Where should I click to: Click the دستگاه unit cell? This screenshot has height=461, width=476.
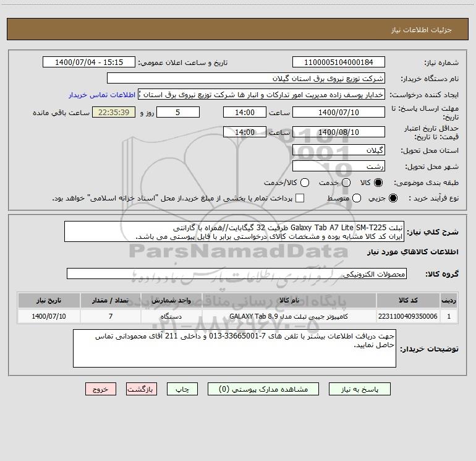[171, 316]
